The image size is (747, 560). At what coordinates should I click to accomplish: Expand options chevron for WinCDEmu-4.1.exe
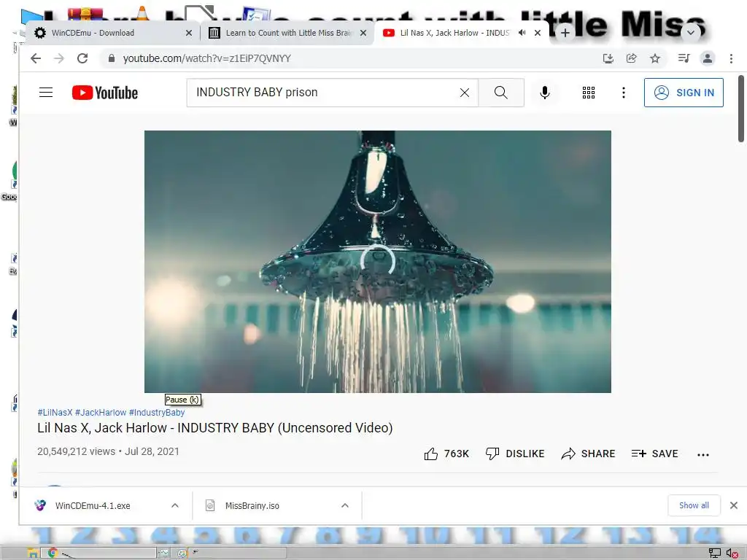click(175, 506)
